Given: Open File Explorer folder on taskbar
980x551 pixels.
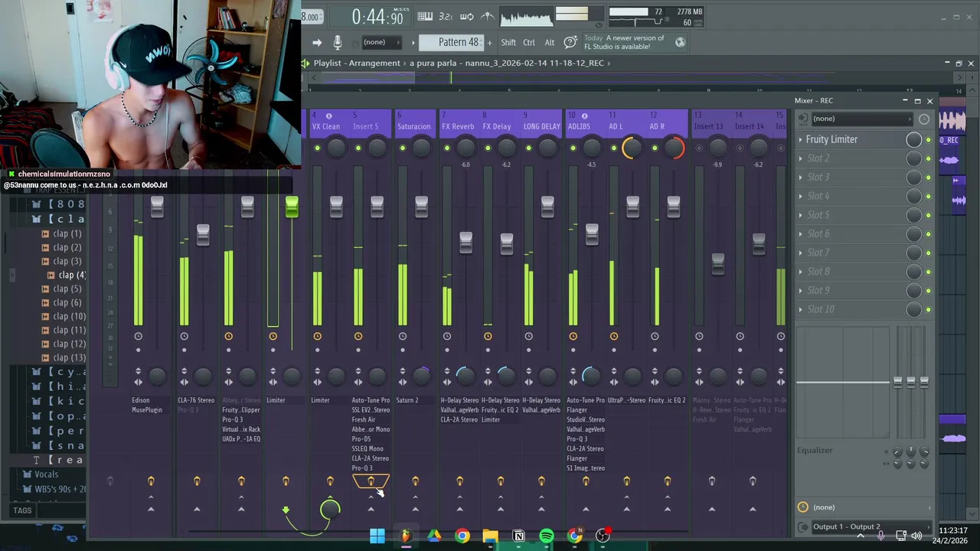Looking at the screenshot, I should [x=490, y=536].
